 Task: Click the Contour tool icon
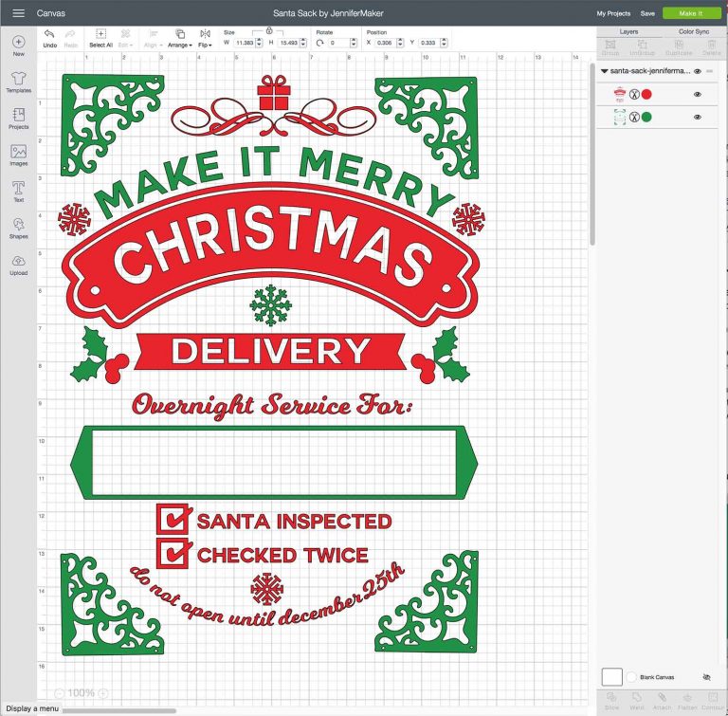tap(713, 698)
